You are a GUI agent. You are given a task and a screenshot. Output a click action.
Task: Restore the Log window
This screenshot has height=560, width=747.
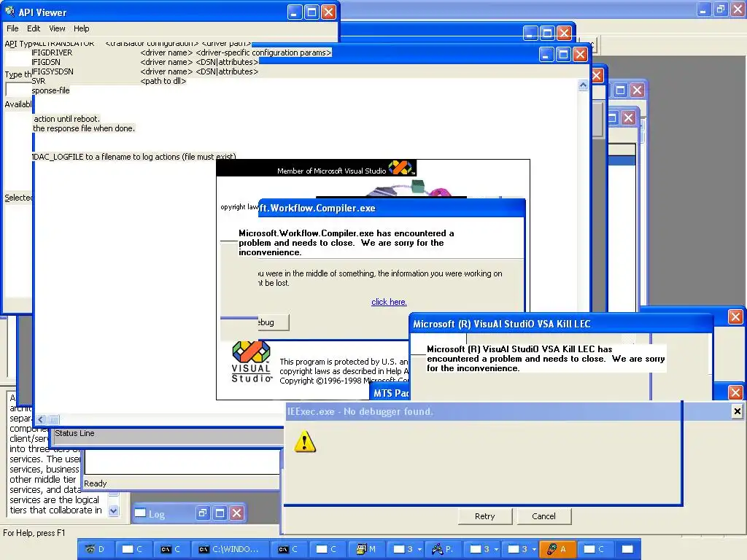(x=203, y=513)
